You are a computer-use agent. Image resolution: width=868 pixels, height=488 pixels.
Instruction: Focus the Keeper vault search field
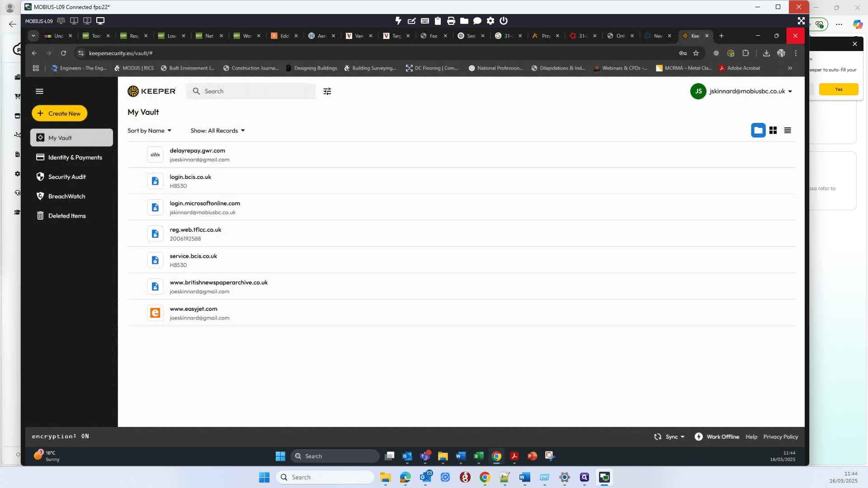[251, 91]
